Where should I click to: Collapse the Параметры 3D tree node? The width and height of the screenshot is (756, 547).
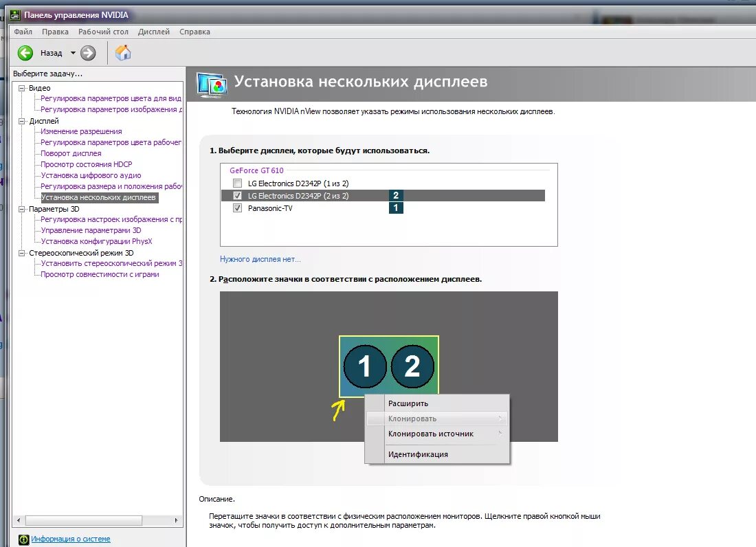click(x=22, y=209)
